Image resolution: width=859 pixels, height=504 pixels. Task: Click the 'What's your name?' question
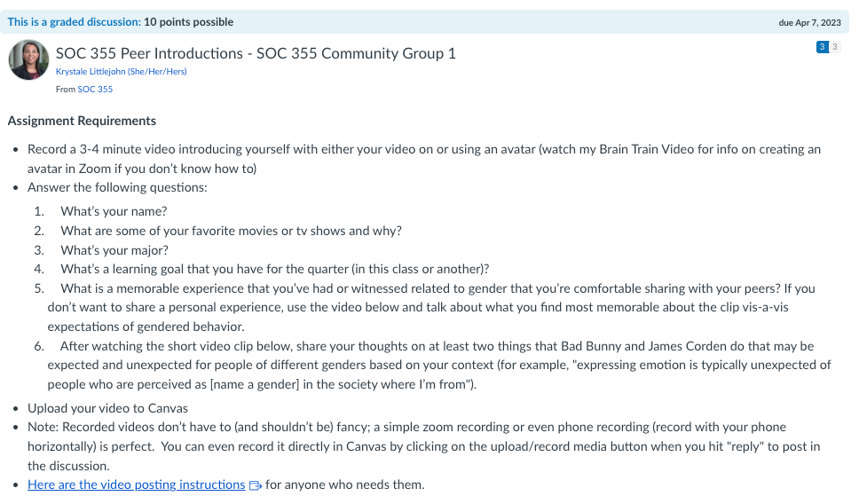pyautogui.click(x=114, y=211)
